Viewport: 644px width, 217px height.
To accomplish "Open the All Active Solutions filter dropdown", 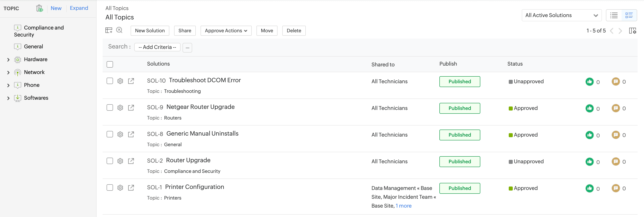I will (561, 15).
